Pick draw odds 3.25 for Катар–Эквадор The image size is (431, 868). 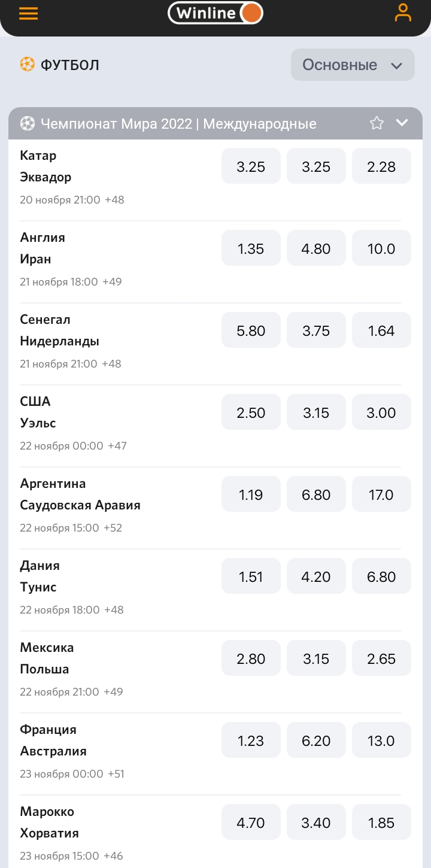coord(316,167)
